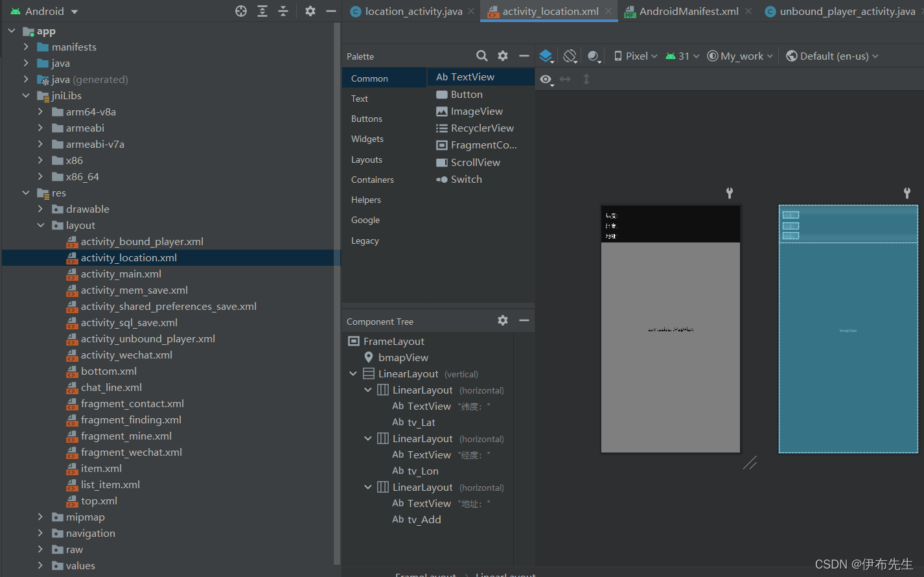Image resolution: width=924 pixels, height=577 pixels.
Task: Search the Palette with magnifier icon
Action: 482,56
